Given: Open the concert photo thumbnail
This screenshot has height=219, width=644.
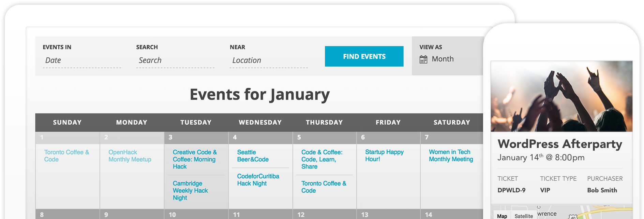Looking at the screenshot, I should coord(561,96).
